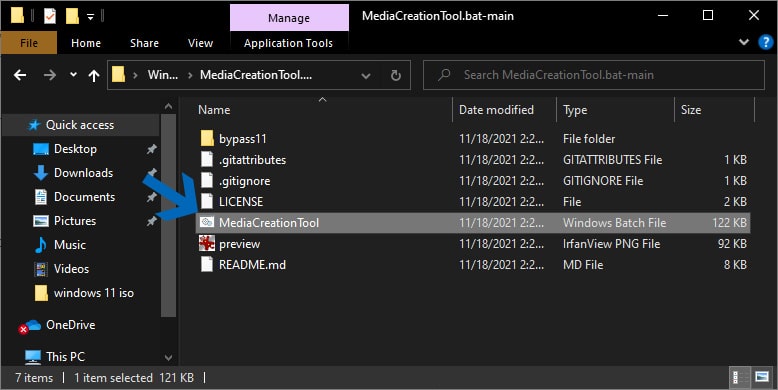
Task: Expand address bar history dropdown
Action: (366, 75)
